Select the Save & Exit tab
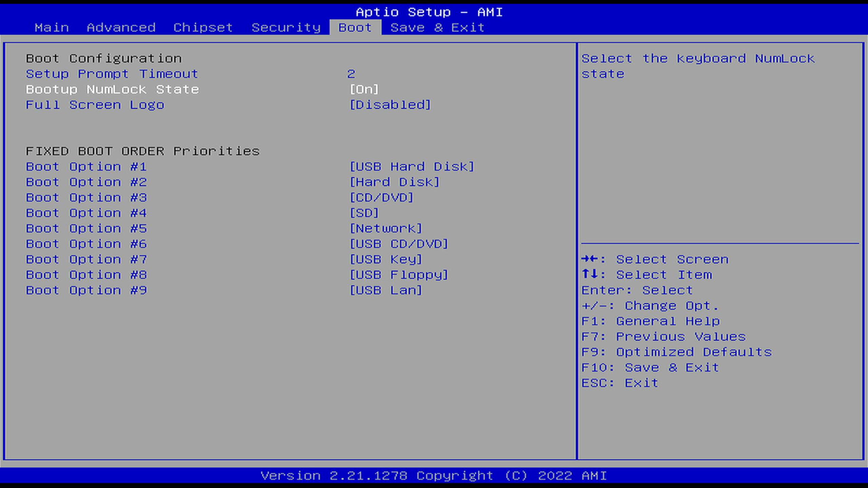This screenshot has width=868, height=488. [437, 27]
